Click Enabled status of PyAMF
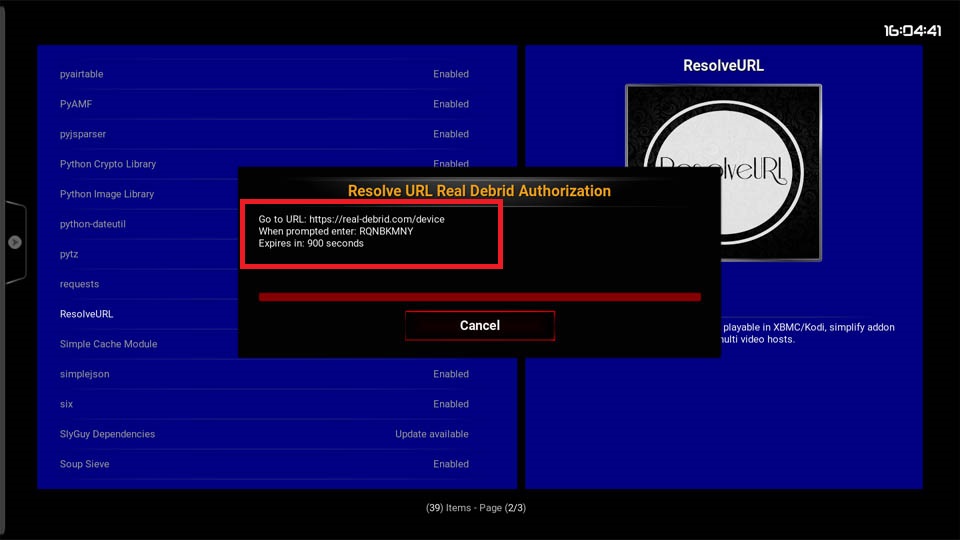Screen dimensions: 960x540 [x=451, y=104]
